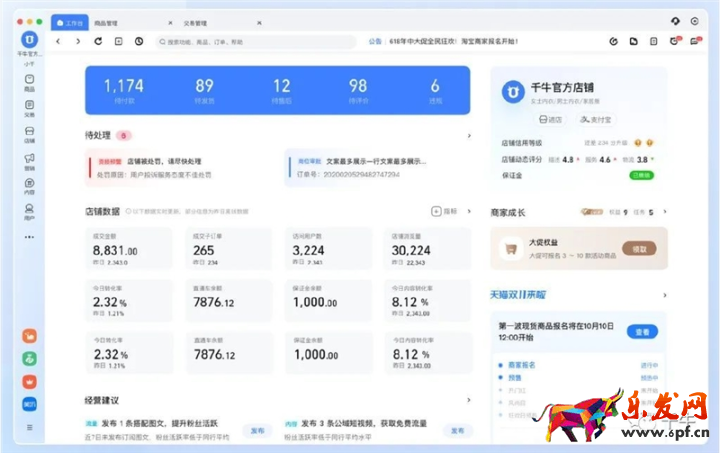Switch to the 交易管理 tab
The image size is (720, 453).
(194, 22)
